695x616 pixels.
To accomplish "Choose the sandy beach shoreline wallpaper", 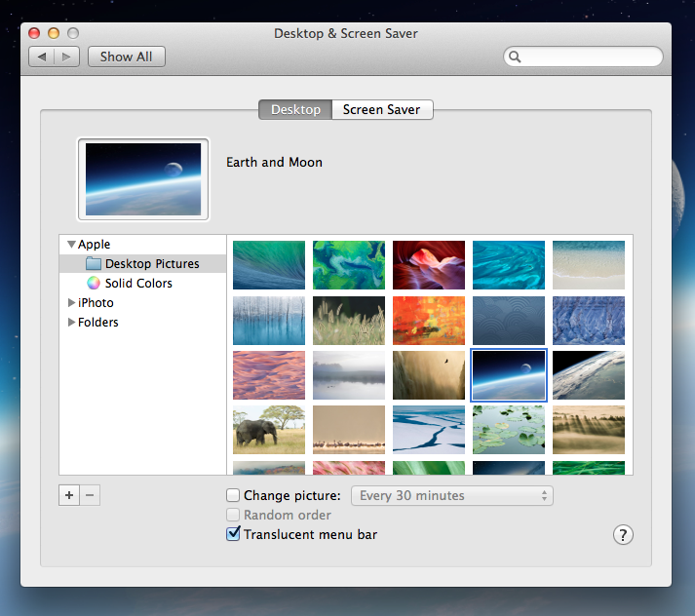I will coord(589,265).
